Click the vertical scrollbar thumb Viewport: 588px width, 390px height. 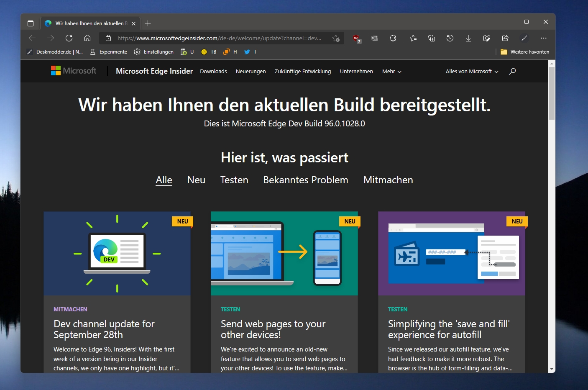coord(552,93)
